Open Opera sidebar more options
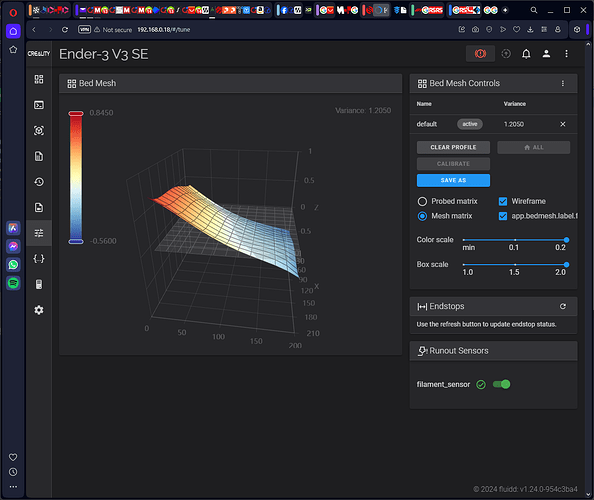The height and width of the screenshot is (500, 594). 13,487
